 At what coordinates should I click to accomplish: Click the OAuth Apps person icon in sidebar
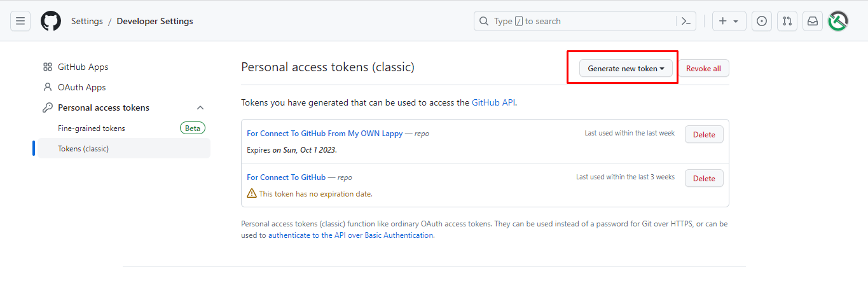[48, 87]
